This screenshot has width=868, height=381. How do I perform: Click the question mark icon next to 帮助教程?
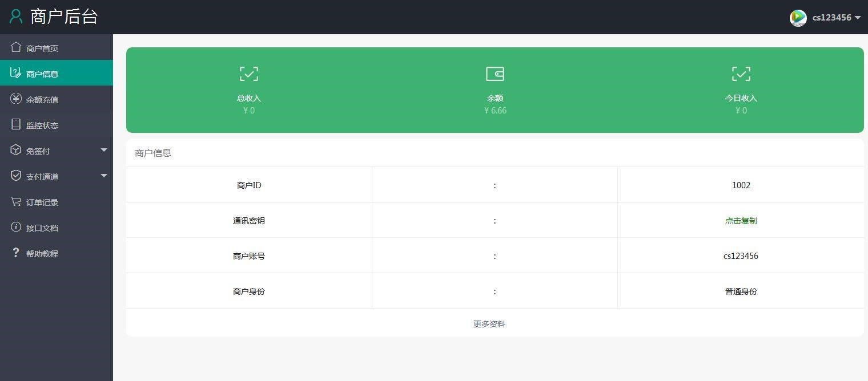(x=16, y=253)
